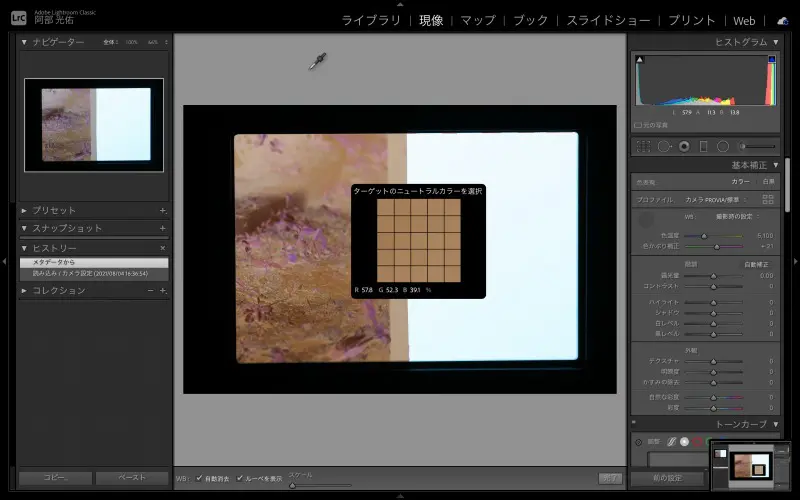Adjust the 露光量 slider handle
Viewport: 800px width, 500px height.
click(713, 276)
